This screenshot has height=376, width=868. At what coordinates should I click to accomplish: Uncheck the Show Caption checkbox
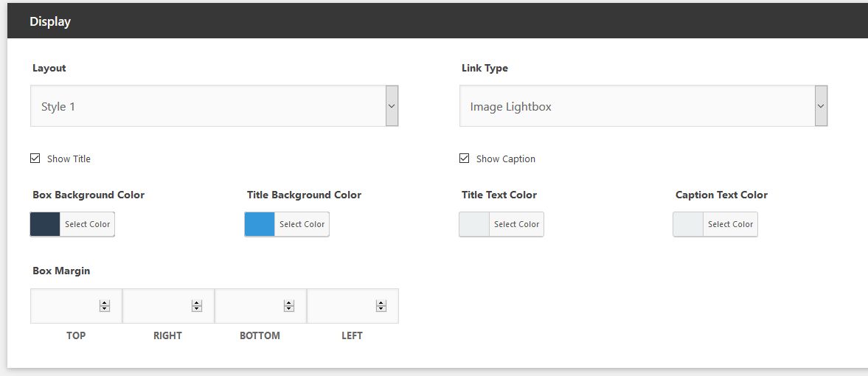coord(464,159)
